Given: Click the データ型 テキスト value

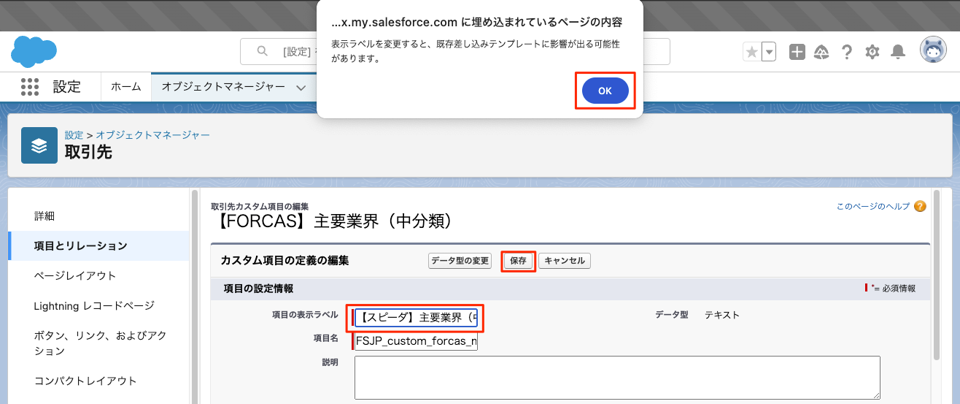Looking at the screenshot, I should [722, 315].
